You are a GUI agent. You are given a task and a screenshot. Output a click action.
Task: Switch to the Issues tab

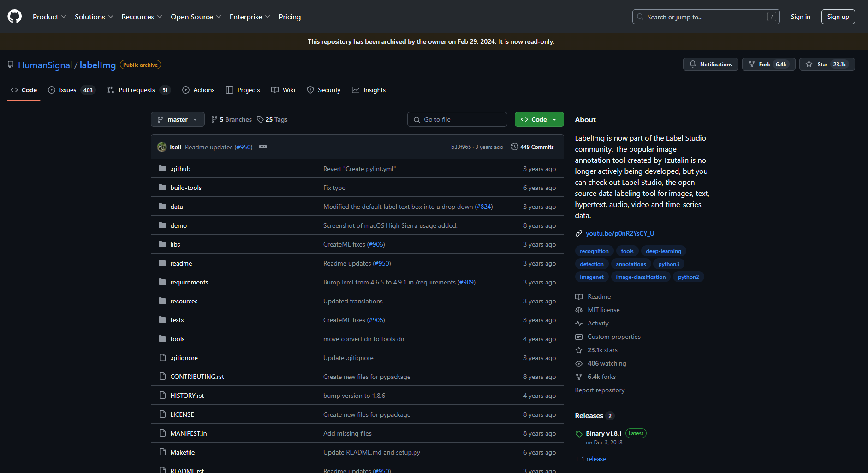(x=72, y=90)
